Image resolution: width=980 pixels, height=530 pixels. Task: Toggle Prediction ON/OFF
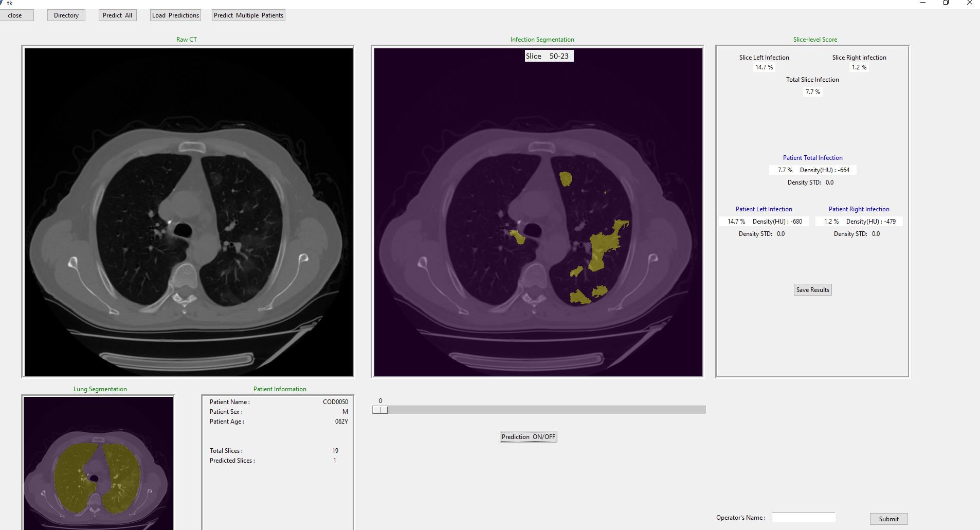click(x=528, y=437)
